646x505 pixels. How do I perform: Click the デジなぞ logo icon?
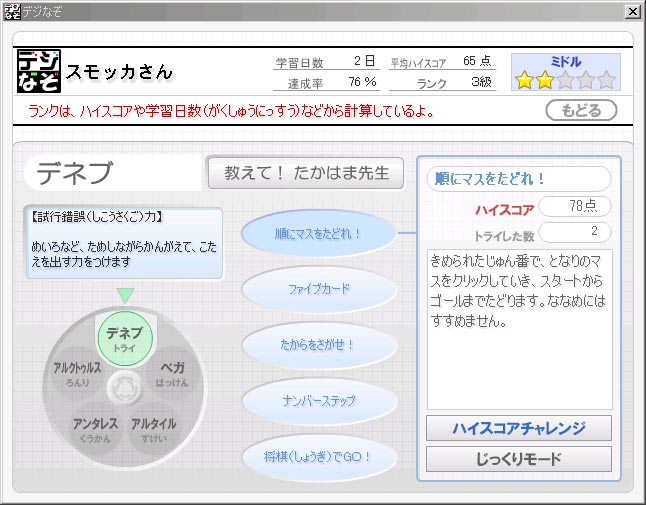pyautogui.click(x=40, y=71)
